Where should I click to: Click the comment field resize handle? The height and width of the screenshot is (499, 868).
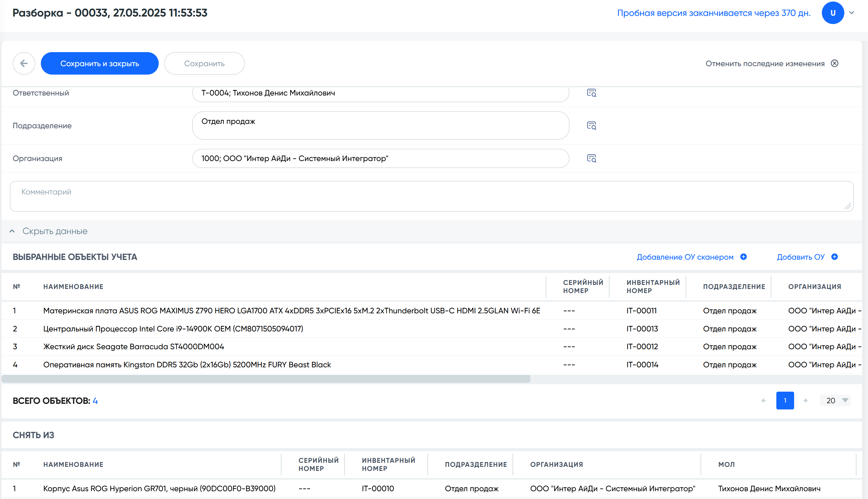pos(848,206)
